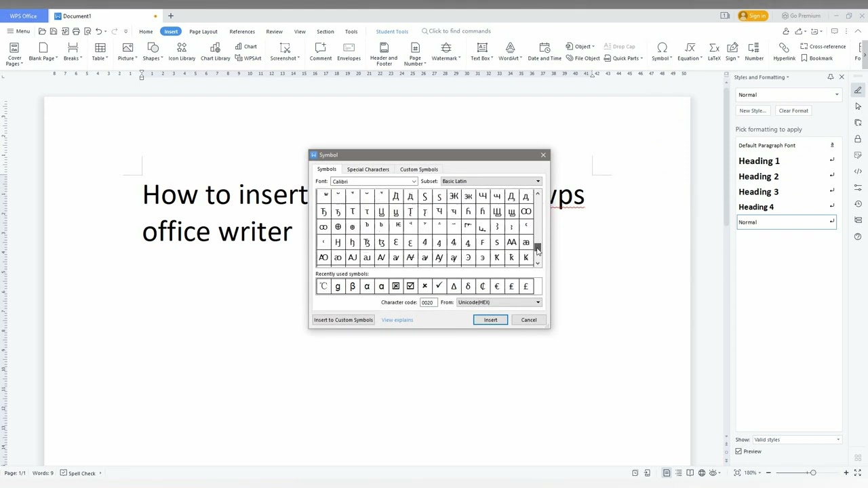The width and height of the screenshot is (868, 488).
Task: Open the Breaks options
Action: tap(73, 52)
